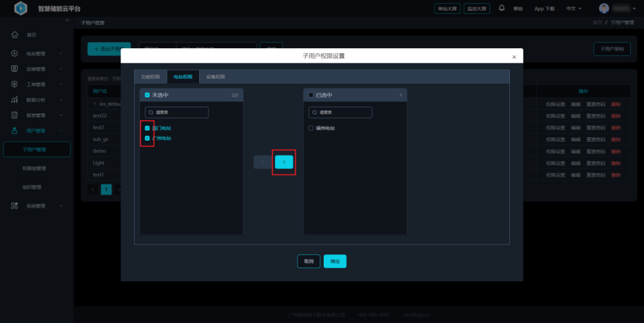
Task: Click the left arrow transfer button
Action: pos(262,162)
